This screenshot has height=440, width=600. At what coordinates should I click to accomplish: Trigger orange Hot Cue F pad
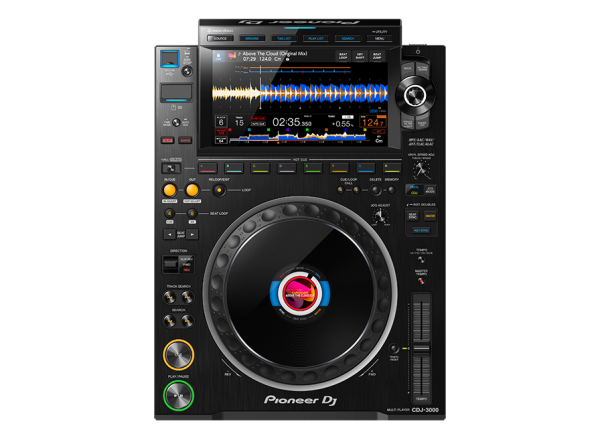339,168
